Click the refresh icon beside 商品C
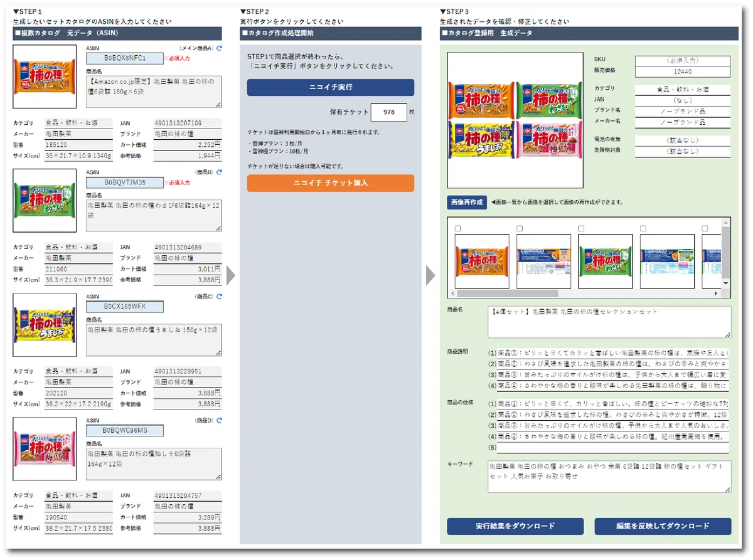 click(219, 297)
